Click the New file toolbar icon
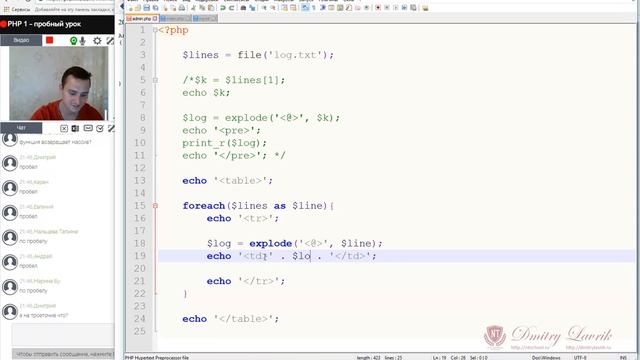The image size is (640, 360). pos(131,8)
